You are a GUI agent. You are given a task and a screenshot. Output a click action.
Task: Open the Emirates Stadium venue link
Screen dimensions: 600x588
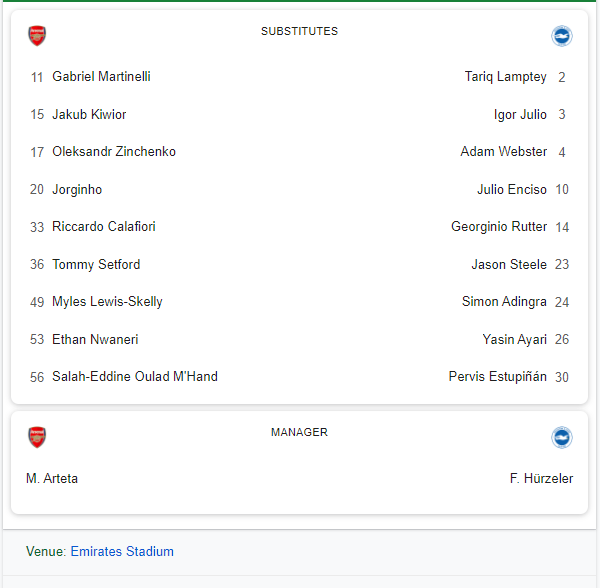(122, 551)
